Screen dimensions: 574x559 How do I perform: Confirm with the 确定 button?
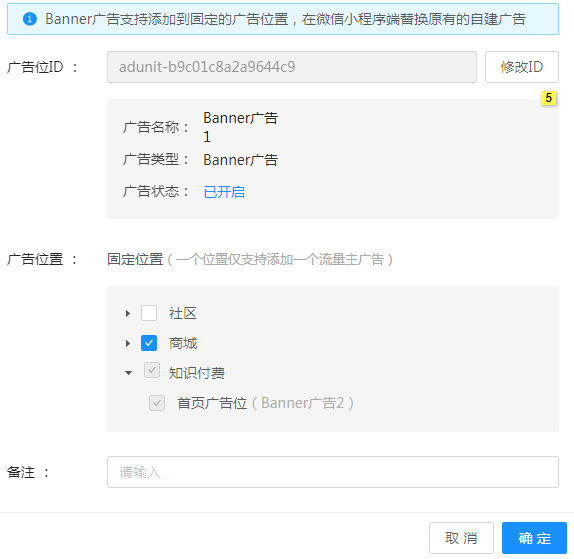534,538
